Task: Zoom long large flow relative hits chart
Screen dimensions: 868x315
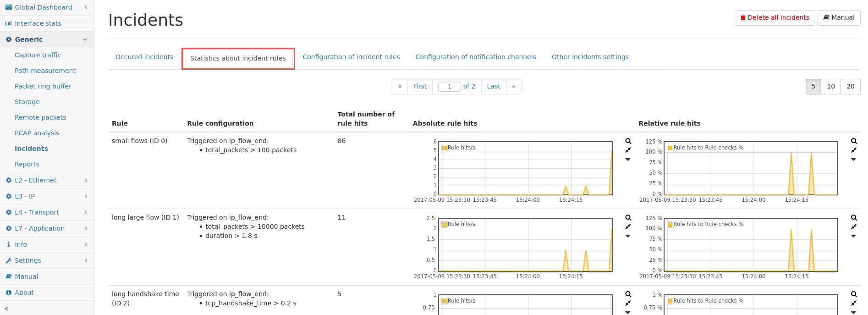Action: (x=854, y=218)
